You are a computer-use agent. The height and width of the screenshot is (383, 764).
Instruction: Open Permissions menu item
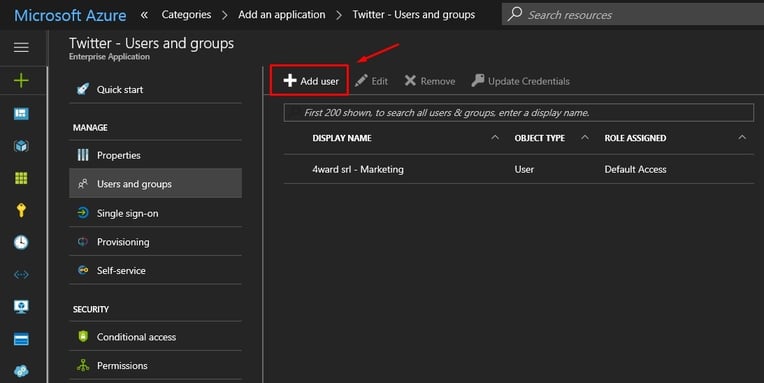[155, 365]
